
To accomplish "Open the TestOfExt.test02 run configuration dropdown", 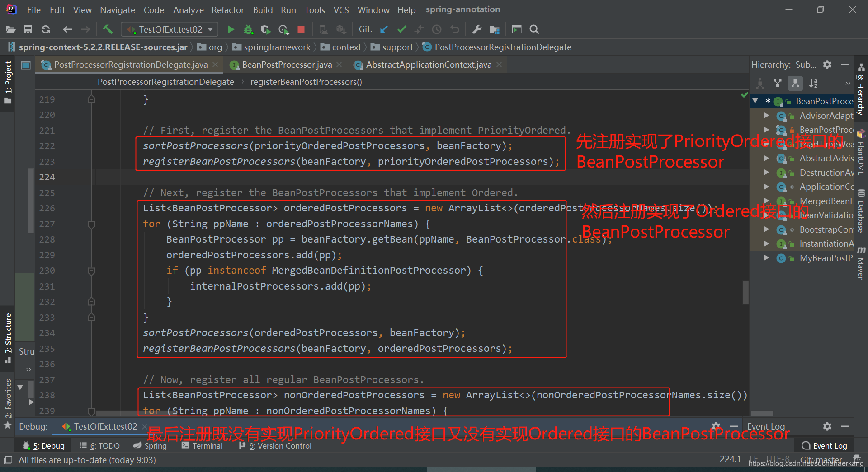I will coord(170,29).
